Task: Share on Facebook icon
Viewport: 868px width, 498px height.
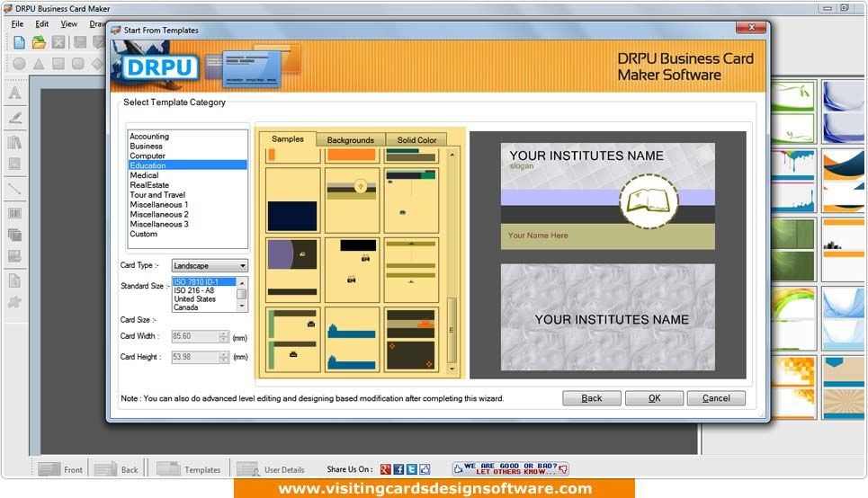Action: click(x=398, y=469)
